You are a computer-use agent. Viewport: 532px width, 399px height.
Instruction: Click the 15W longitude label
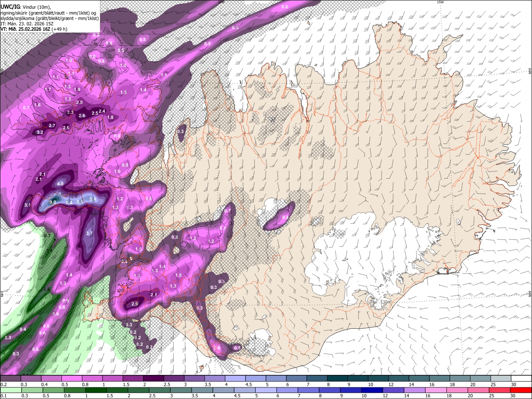[x=440, y=2]
